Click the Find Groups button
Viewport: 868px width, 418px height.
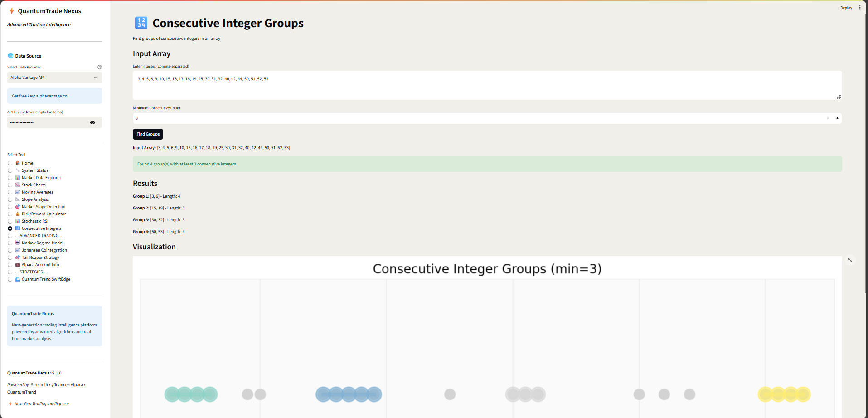pos(148,134)
